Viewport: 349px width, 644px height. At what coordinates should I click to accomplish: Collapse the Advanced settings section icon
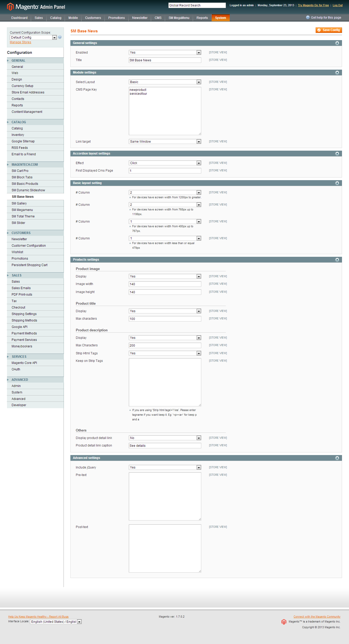click(x=337, y=458)
